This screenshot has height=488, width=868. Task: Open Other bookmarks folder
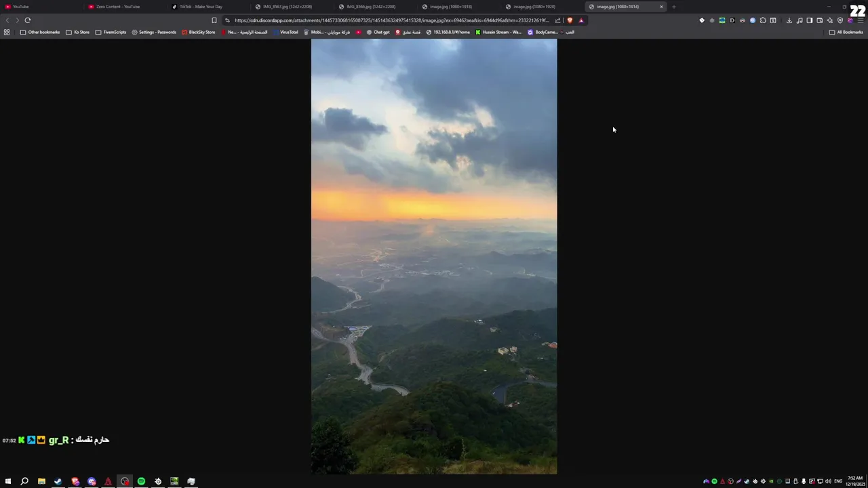pyautogui.click(x=40, y=32)
